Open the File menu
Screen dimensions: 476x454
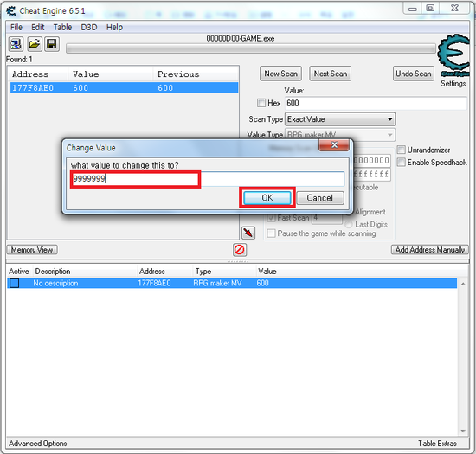point(16,28)
